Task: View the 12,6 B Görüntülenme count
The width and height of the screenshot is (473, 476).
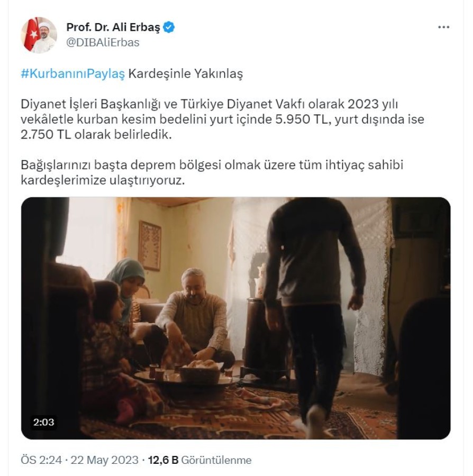Action: click(x=200, y=460)
